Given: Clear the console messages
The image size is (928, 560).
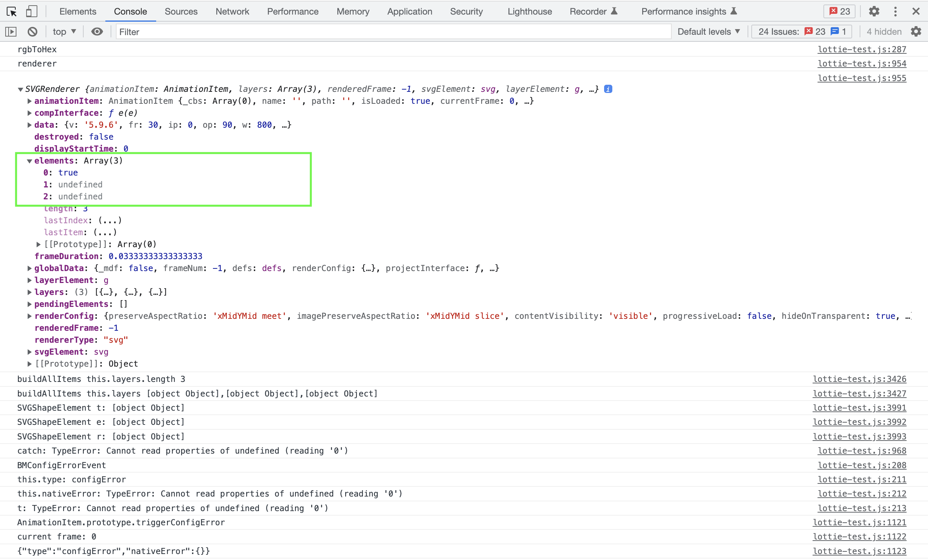Looking at the screenshot, I should [33, 32].
